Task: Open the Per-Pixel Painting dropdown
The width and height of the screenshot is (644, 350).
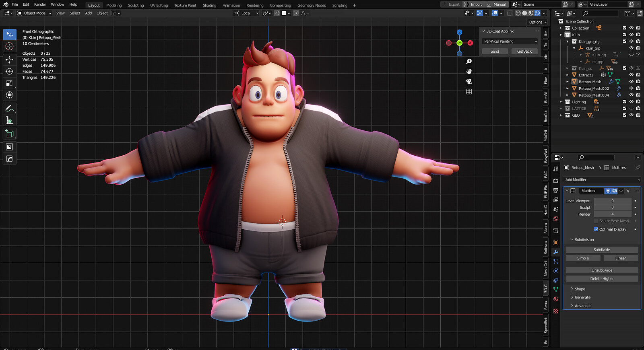Action: [x=510, y=41]
